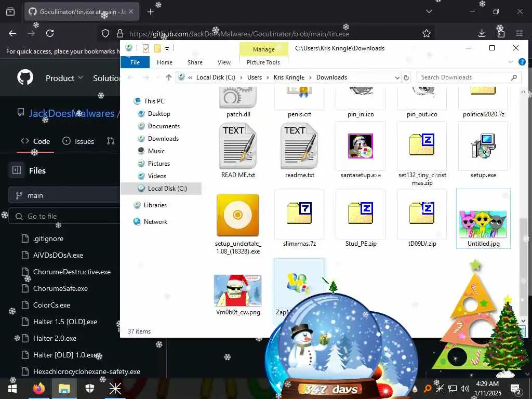
Task: Select Pictures in navigation pane
Action: pyautogui.click(x=158, y=164)
